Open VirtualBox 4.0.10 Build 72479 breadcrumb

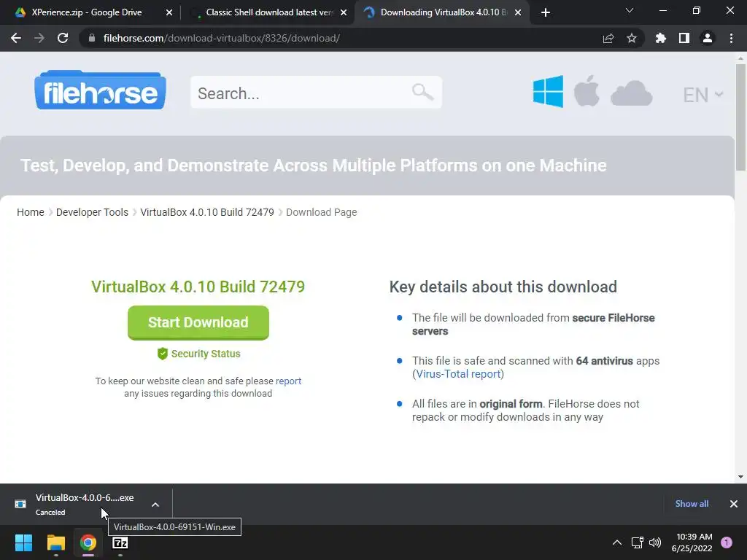(x=207, y=212)
